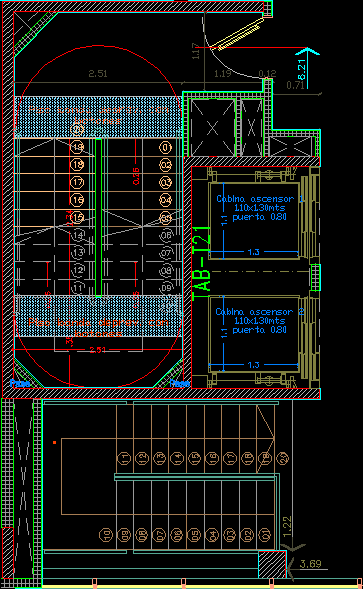
Task: Select the cyan 6.21 elevation dimension
Action: pos(302,70)
